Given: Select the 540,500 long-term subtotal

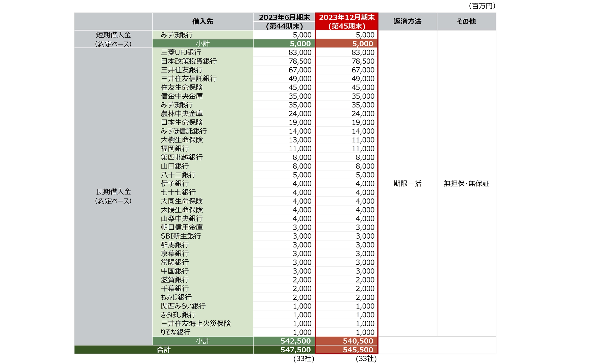Looking at the screenshot, I should point(358,341).
